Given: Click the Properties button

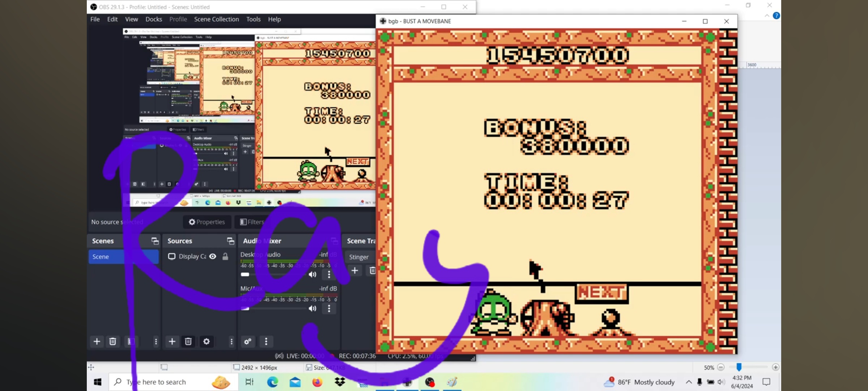Looking at the screenshot, I should [207, 222].
